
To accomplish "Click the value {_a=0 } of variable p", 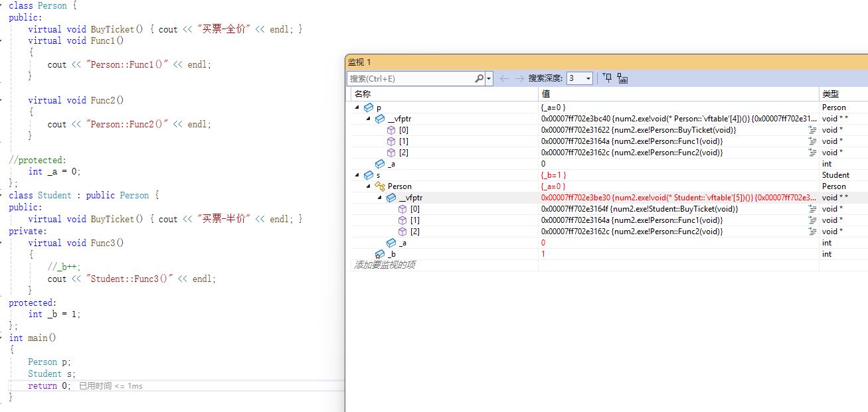I will tap(553, 107).
